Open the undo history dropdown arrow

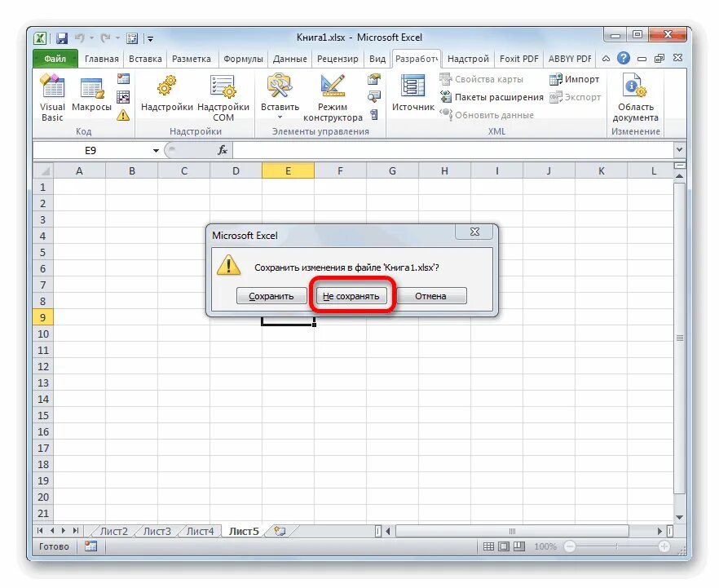[91, 38]
